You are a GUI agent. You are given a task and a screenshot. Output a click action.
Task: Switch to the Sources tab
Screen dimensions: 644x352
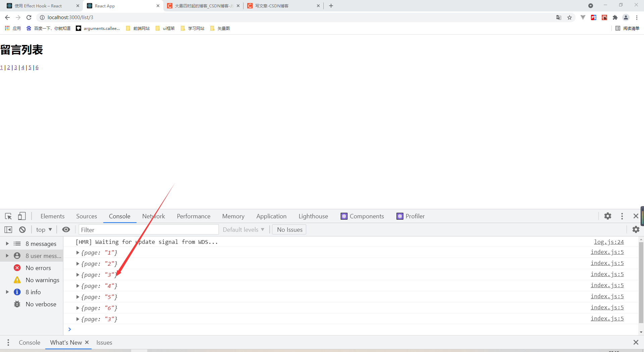[x=87, y=216]
